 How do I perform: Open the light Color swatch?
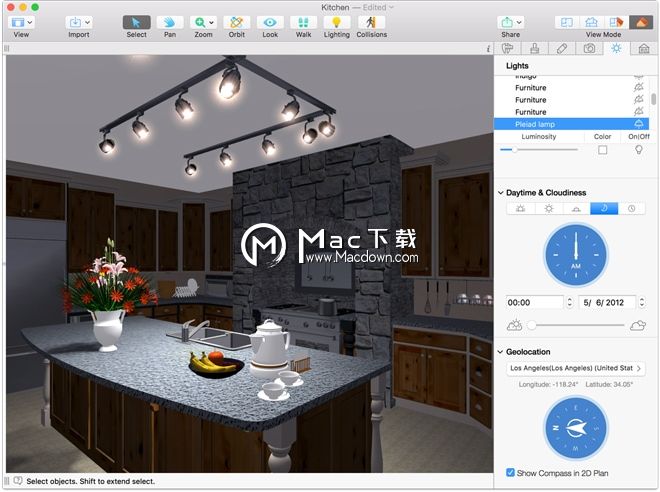click(x=602, y=150)
